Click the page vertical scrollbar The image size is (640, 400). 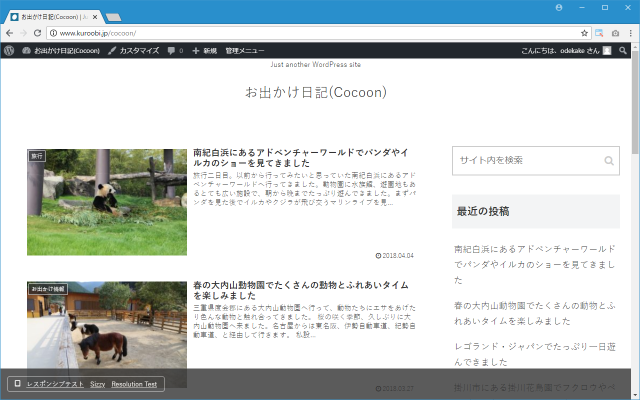[634, 200]
